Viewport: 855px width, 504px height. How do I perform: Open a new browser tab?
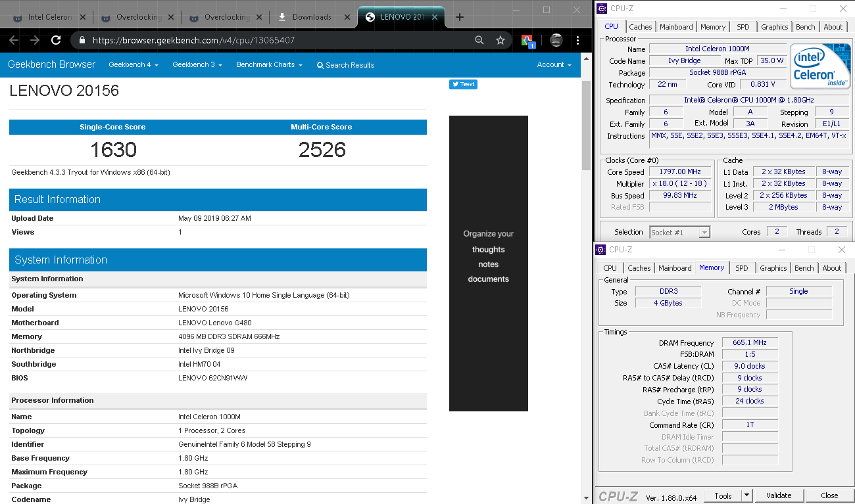tap(460, 17)
